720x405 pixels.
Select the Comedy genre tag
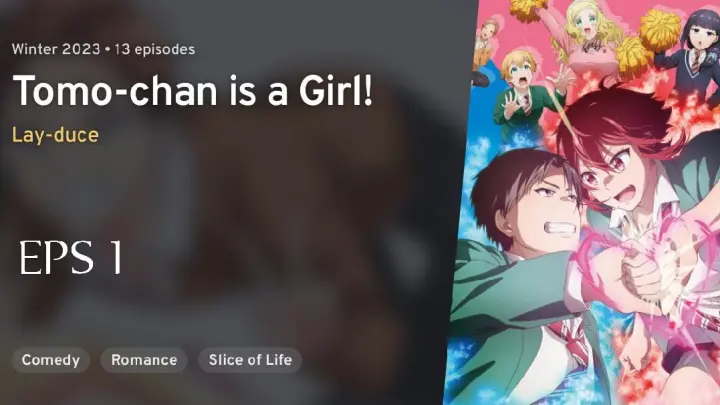point(51,360)
